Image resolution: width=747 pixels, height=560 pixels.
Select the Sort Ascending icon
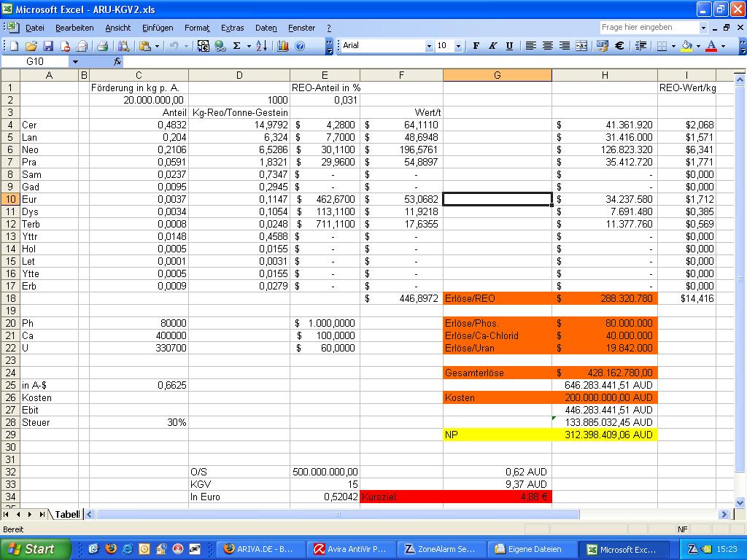coord(261,46)
